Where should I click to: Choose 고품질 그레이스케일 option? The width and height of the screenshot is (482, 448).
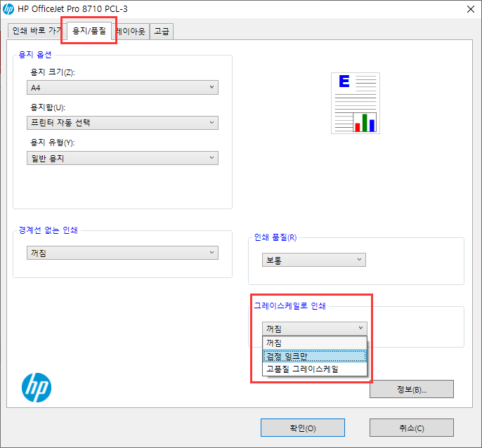(x=315, y=369)
